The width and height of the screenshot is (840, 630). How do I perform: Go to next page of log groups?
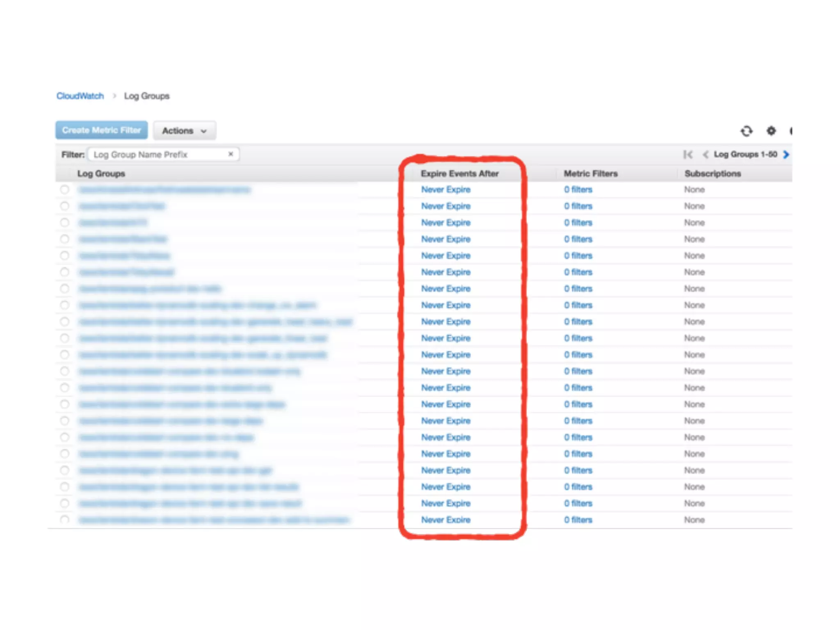point(786,155)
